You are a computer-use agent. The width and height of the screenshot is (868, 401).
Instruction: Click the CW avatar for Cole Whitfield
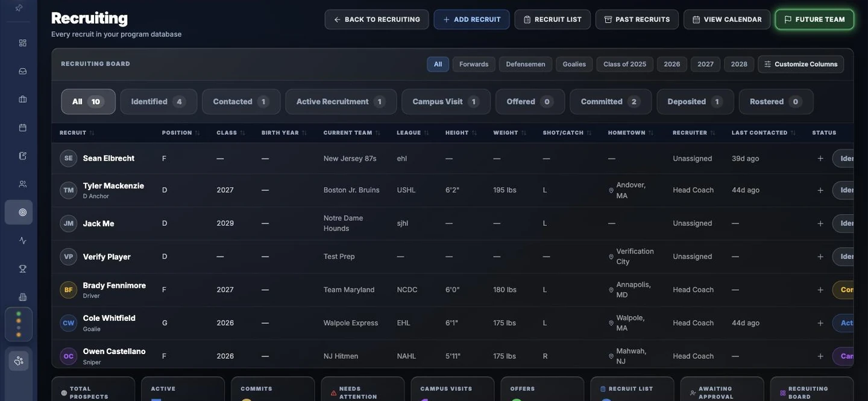point(69,323)
